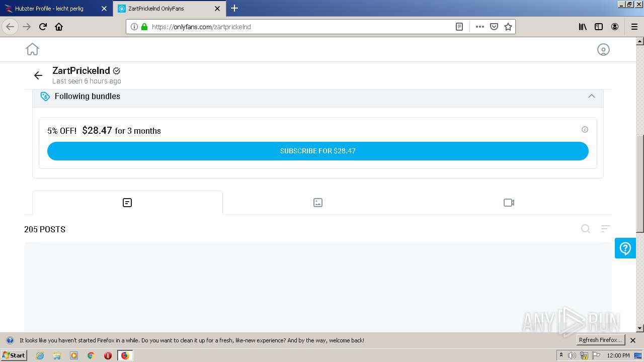The height and width of the screenshot is (362, 644).
Task: Open the media player taskbar icon
Action: [74, 355]
